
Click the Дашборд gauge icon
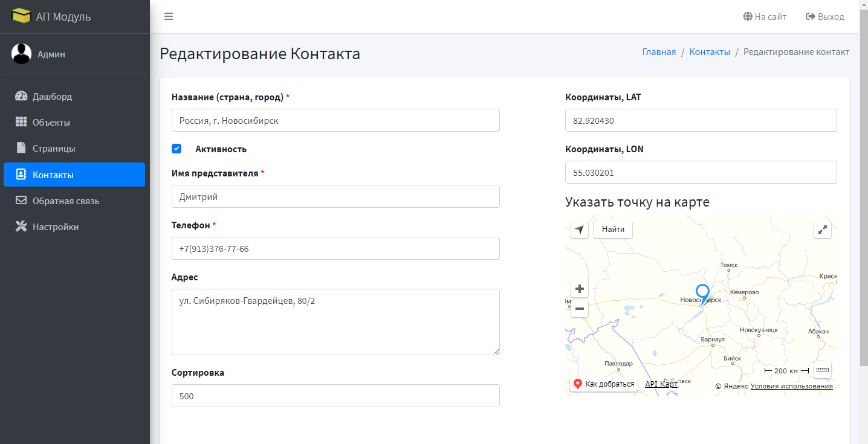coord(21,96)
